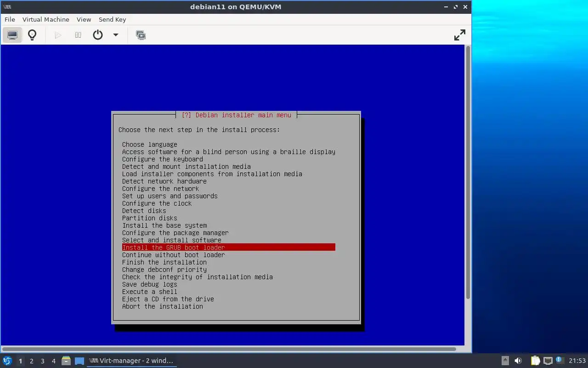Switch to workspace 2
The height and width of the screenshot is (368, 588).
(x=31, y=361)
